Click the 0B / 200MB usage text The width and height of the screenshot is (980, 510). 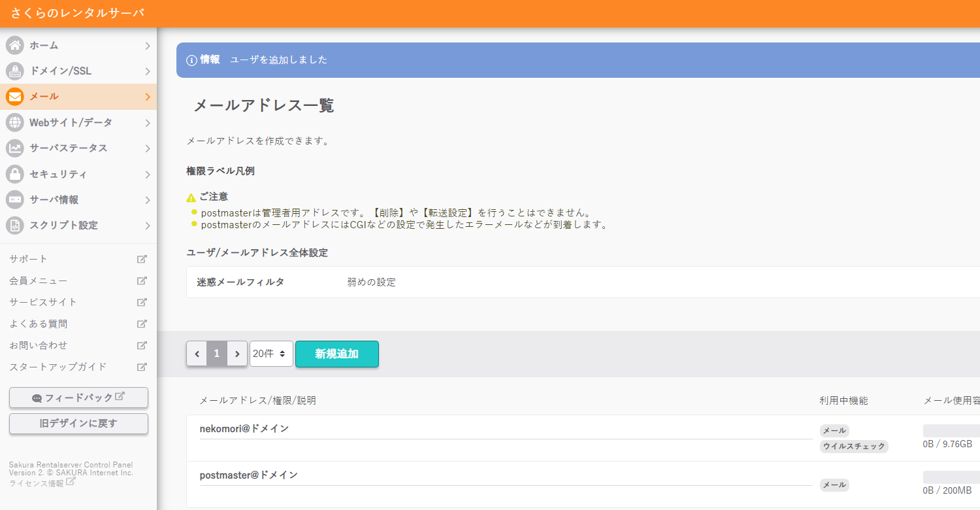tap(947, 490)
